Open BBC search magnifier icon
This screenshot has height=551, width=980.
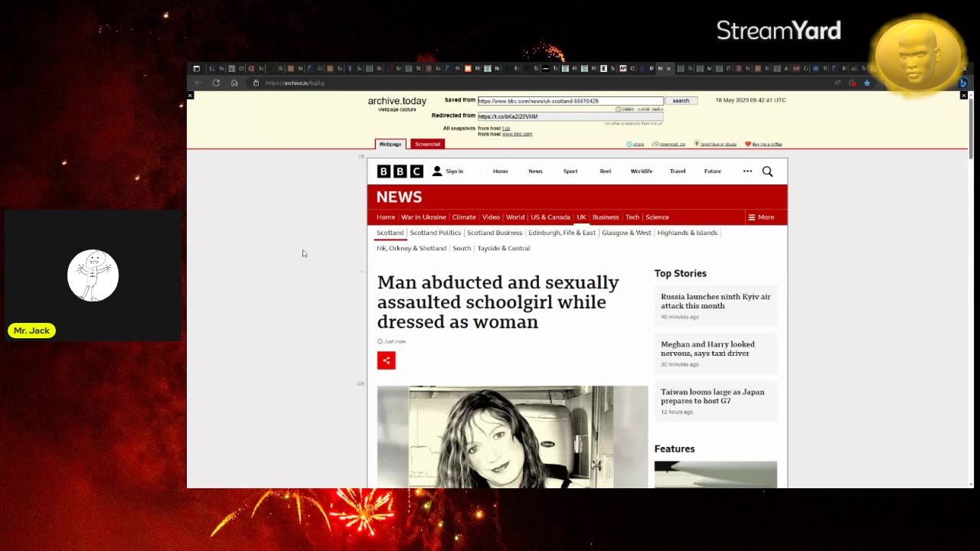[x=767, y=171]
